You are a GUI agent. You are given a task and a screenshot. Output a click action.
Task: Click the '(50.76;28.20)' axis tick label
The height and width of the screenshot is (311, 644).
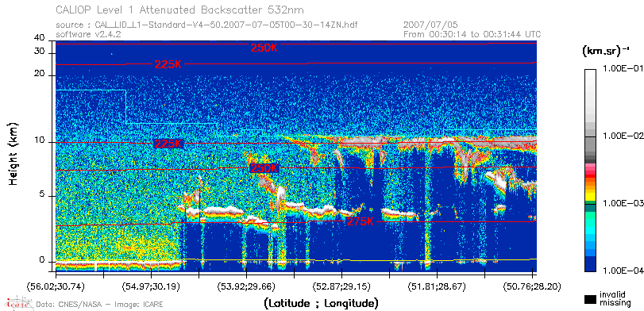click(x=532, y=286)
